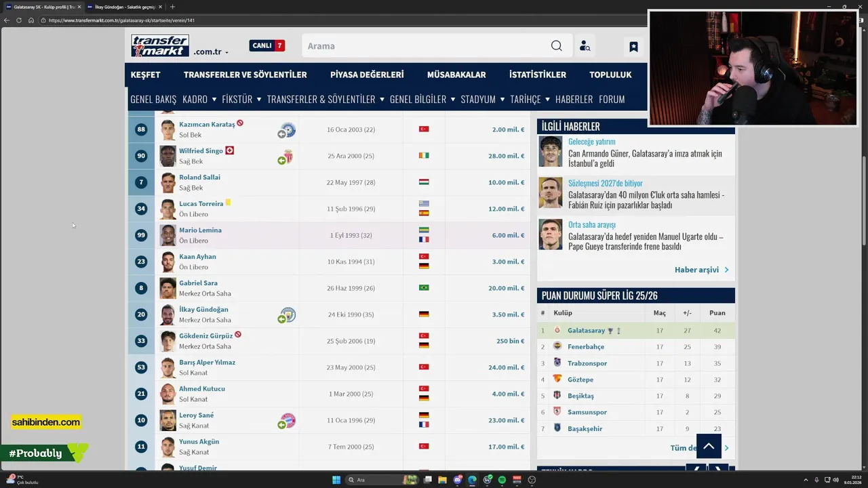Open Lucas Torreira player profile

click(x=201, y=204)
